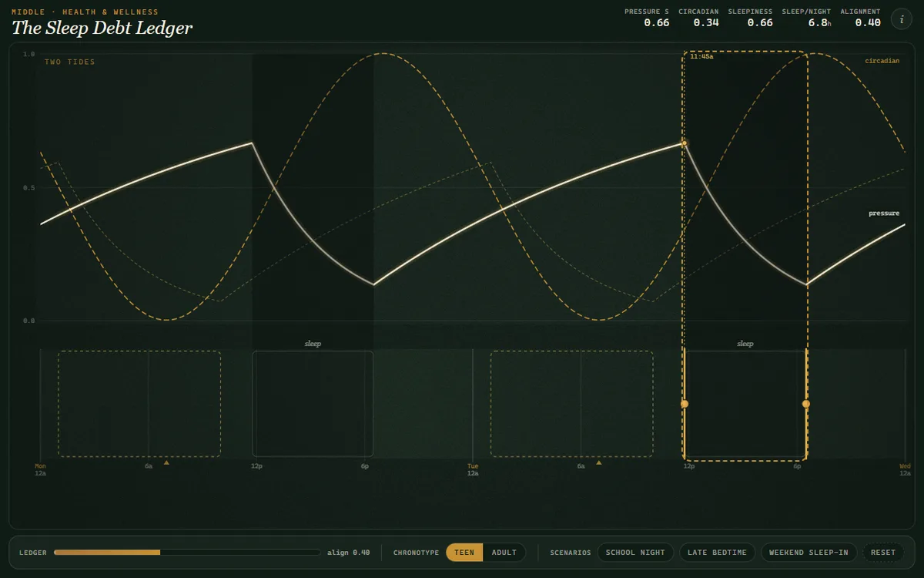Select the highlighted Tuesday sleep block

745,404
